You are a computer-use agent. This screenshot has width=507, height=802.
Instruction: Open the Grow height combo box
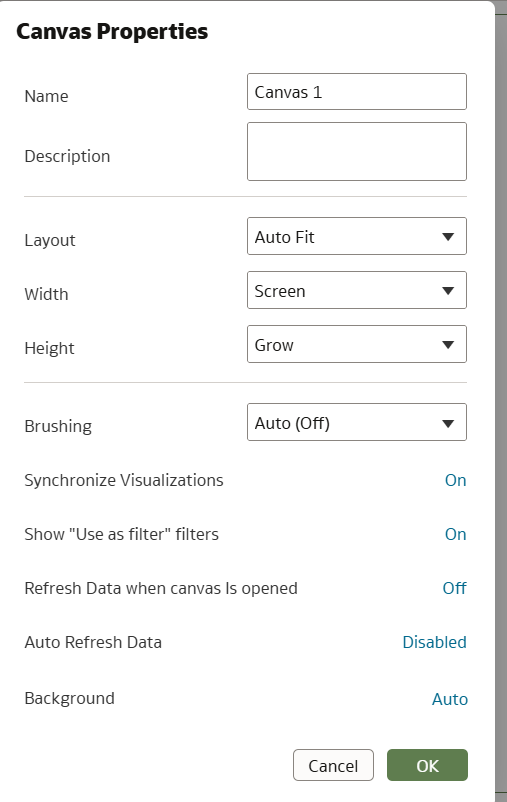pos(357,344)
